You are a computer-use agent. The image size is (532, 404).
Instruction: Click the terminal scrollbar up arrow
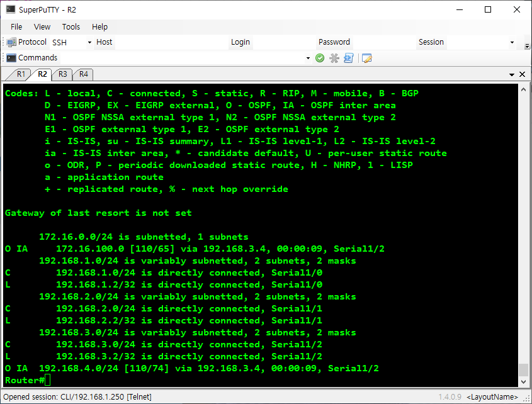pos(523,89)
